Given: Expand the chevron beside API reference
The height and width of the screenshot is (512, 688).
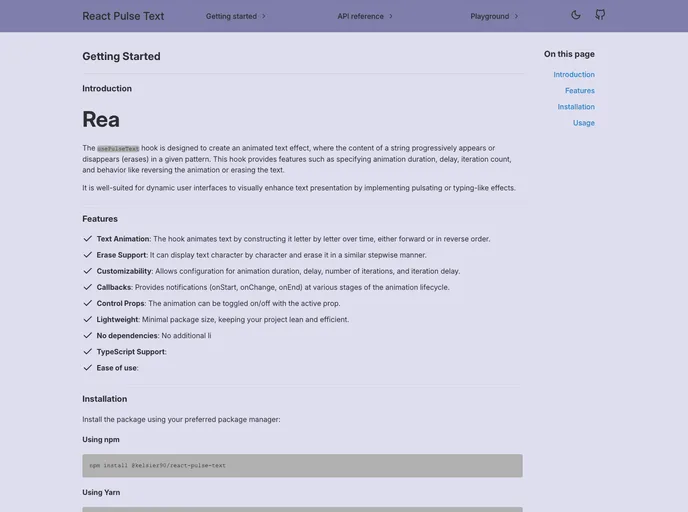Looking at the screenshot, I should pos(391,16).
